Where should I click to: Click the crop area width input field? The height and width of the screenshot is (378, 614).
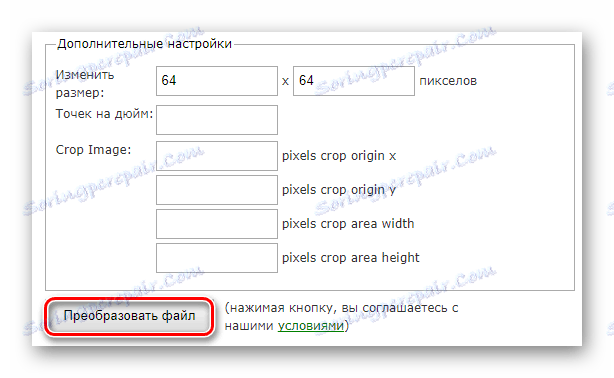click(x=217, y=224)
